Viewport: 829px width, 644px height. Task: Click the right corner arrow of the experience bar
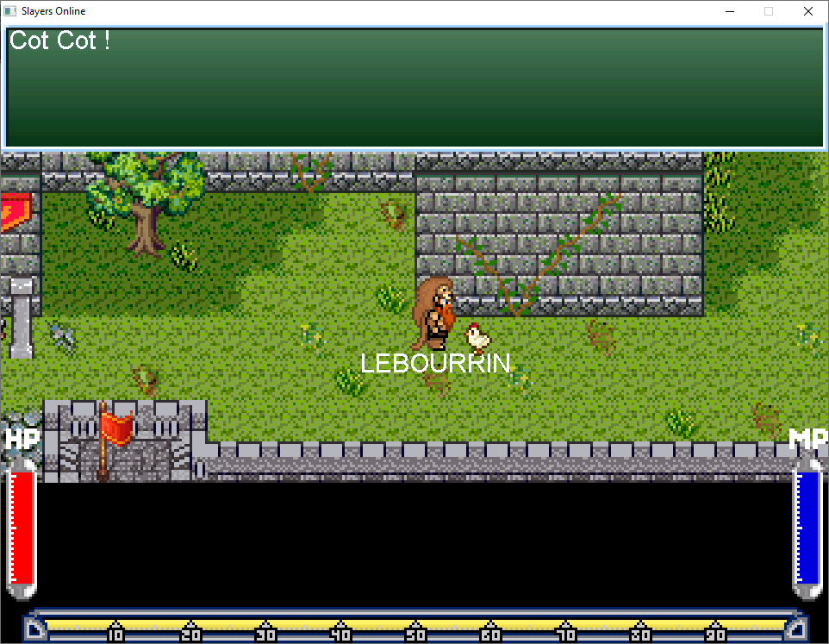point(794,630)
